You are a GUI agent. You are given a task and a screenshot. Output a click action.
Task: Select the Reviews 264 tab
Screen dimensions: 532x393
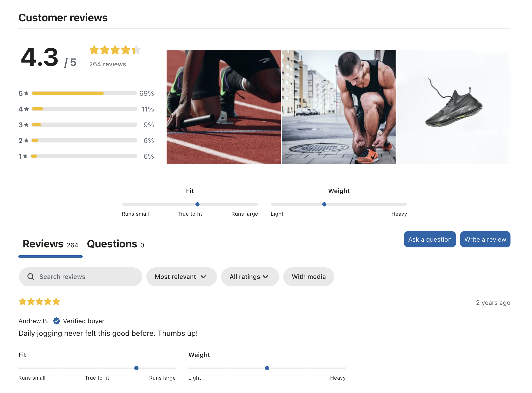click(50, 244)
